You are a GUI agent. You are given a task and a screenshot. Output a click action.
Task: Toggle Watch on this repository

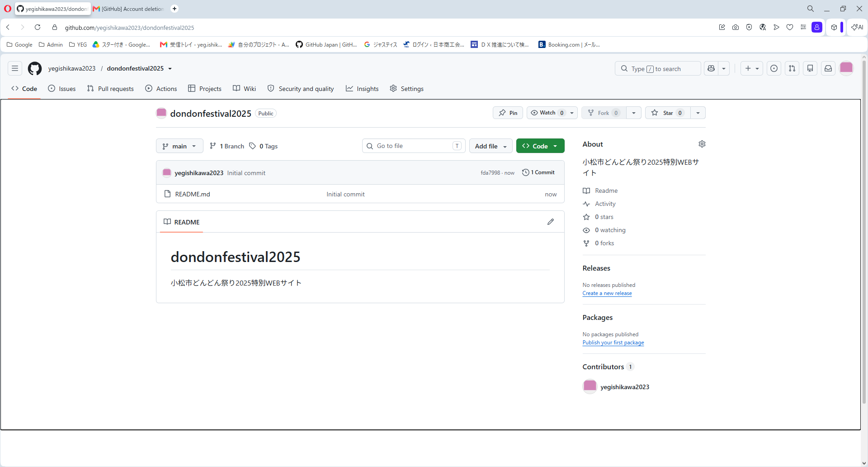pos(547,113)
